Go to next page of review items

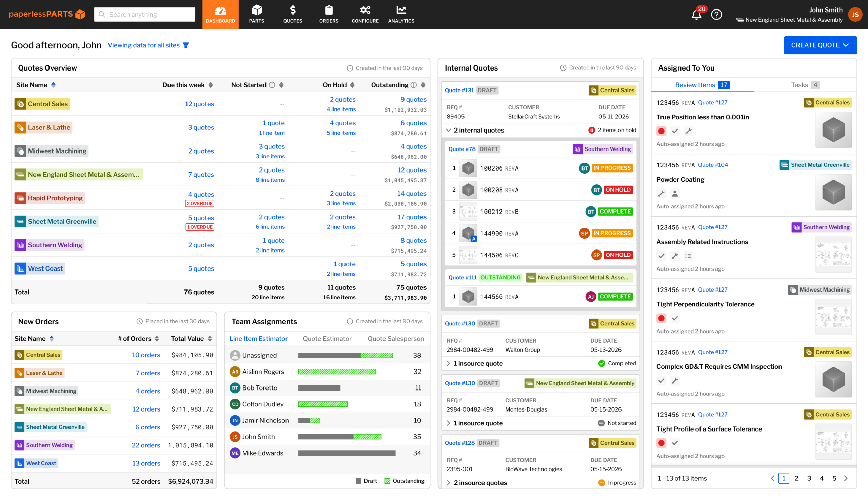coord(845,478)
